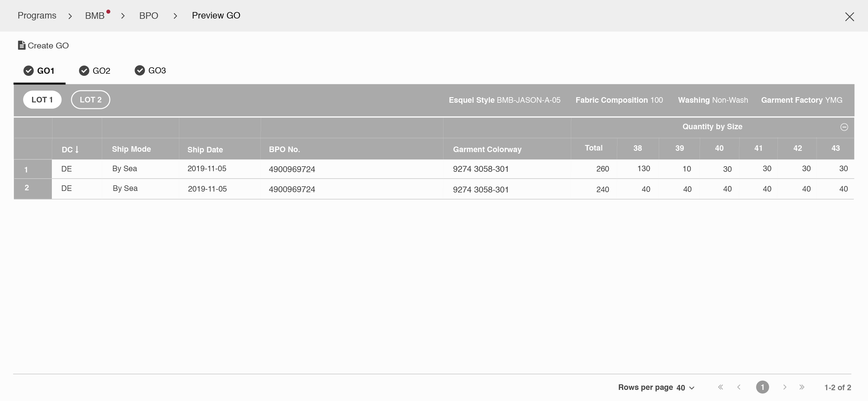Click the Create GO document icon
This screenshot has height=401, width=868.
(22, 45)
